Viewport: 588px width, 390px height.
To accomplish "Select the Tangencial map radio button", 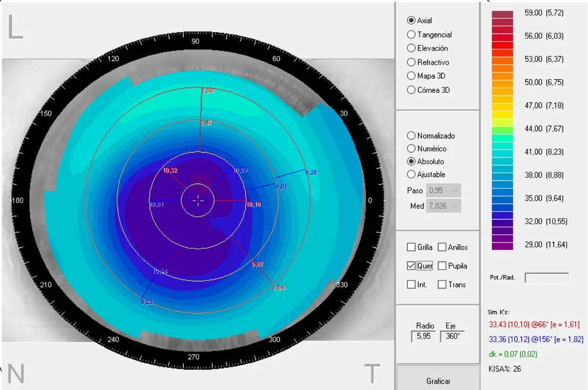I will point(411,34).
